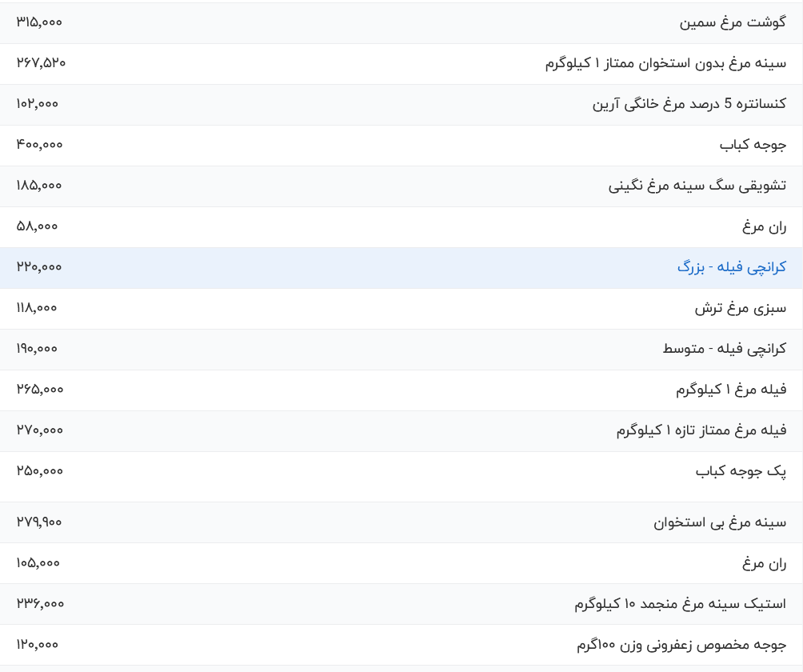Open the گوشت مرغ سمین product link
The image size is (803, 672).
pyautogui.click(x=733, y=22)
